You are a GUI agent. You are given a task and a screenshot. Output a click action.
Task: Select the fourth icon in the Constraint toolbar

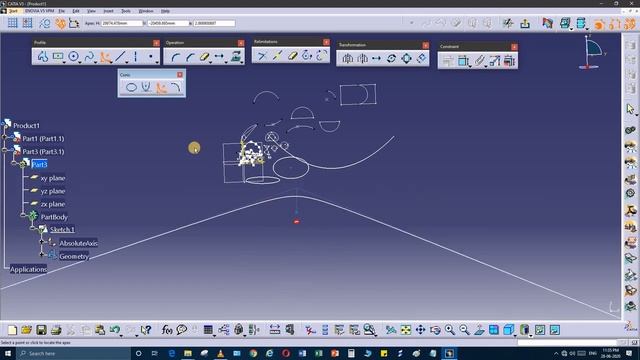pos(494,61)
